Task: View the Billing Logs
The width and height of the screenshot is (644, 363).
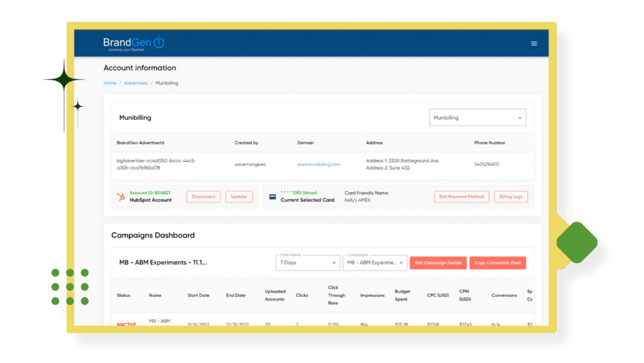Action: point(511,197)
